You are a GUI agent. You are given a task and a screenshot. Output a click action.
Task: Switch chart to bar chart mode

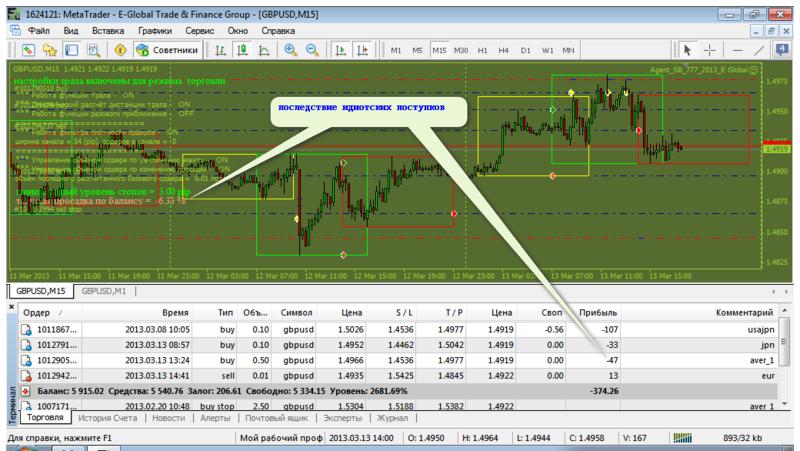220,50
